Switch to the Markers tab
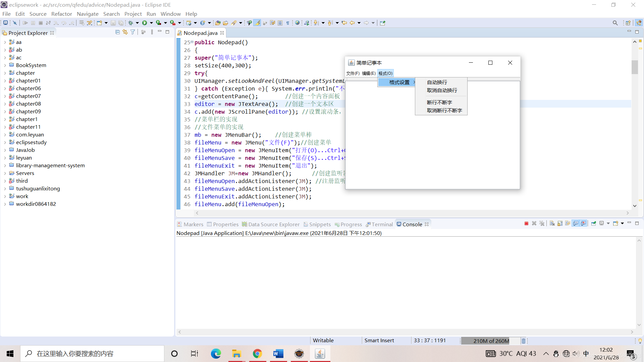Viewport: 644px width, 362px height. pos(190,224)
